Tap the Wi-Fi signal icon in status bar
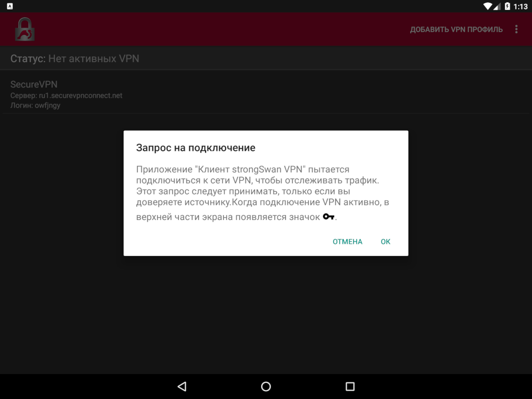The image size is (532, 399). coord(488,6)
